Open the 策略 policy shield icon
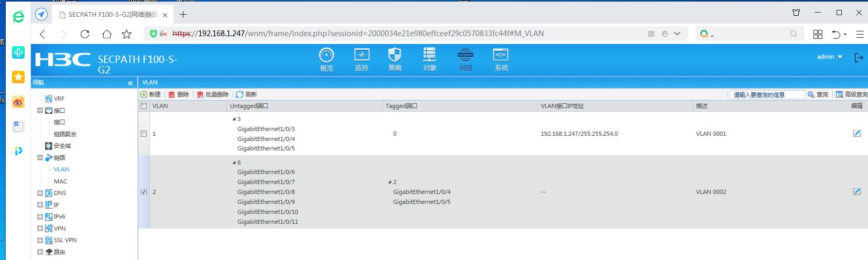The height and width of the screenshot is (260, 868). 395,59
